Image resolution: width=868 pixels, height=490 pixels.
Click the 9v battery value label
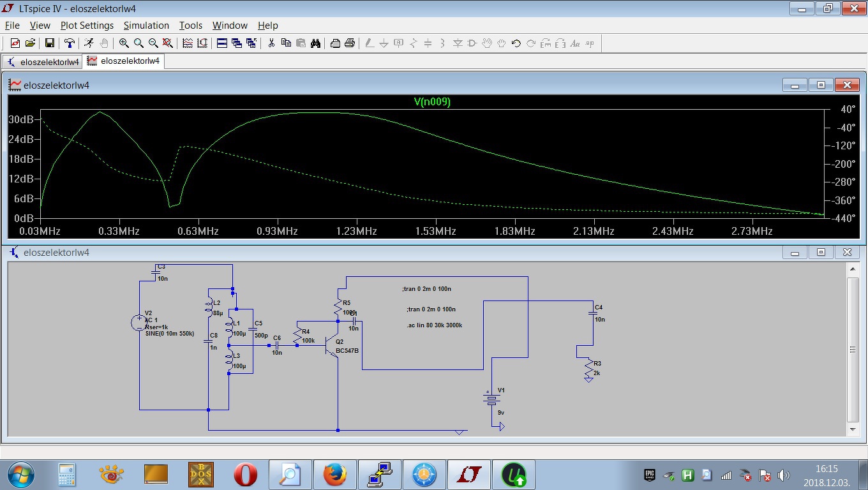[x=501, y=413]
